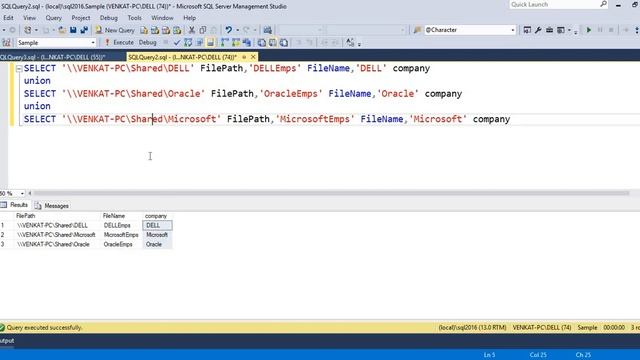Open the Query menu

tap(53, 18)
